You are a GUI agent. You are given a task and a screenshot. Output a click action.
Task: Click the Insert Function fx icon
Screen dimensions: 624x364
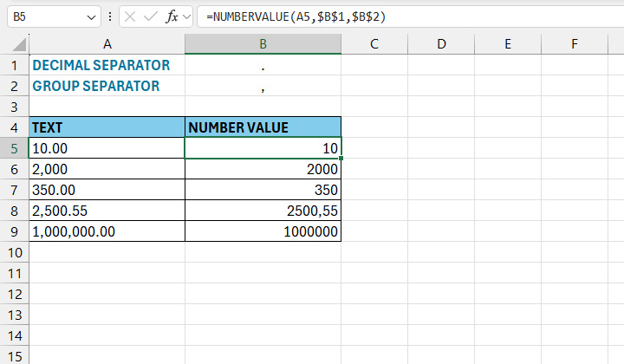pos(172,16)
